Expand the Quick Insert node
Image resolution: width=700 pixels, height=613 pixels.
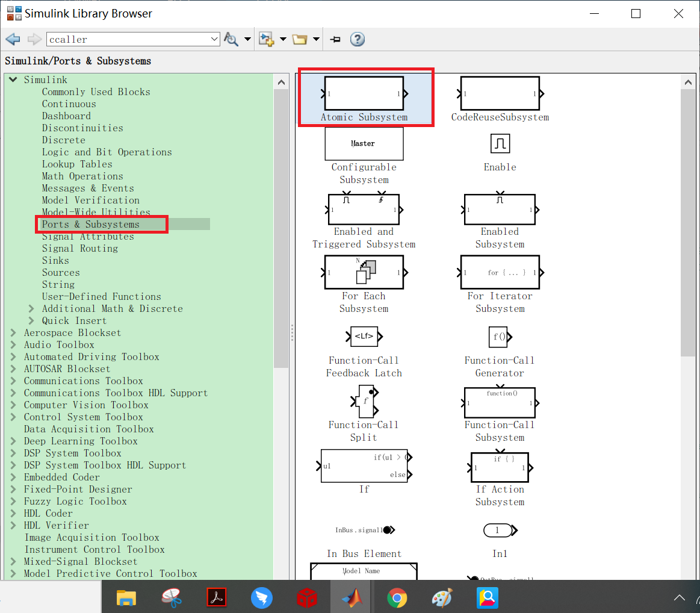pos(31,320)
